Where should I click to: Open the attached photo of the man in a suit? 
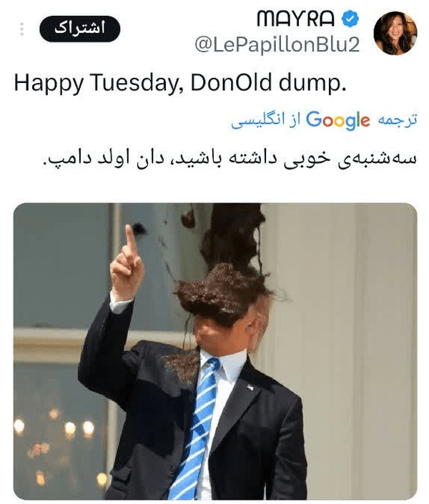(215, 351)
